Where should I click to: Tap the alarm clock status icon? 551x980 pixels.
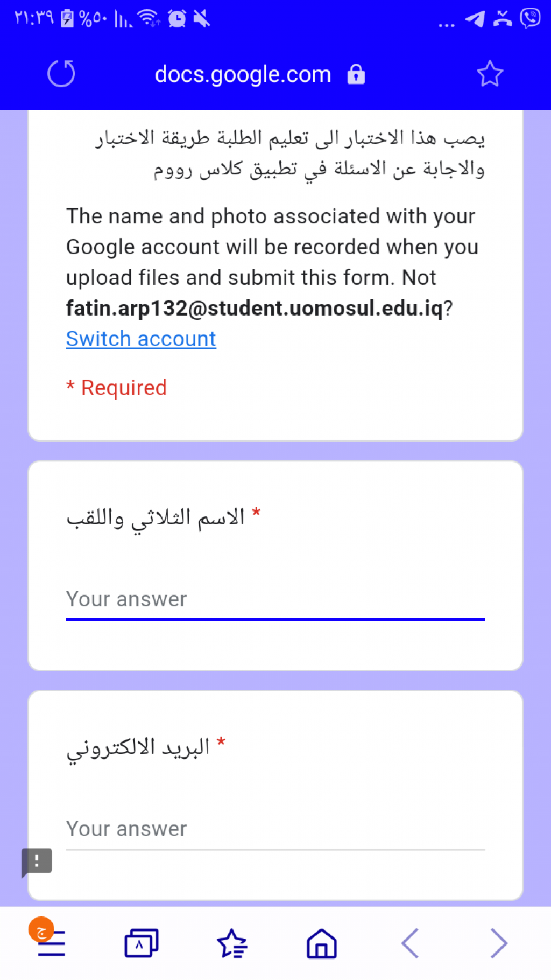tap(177, 19)
